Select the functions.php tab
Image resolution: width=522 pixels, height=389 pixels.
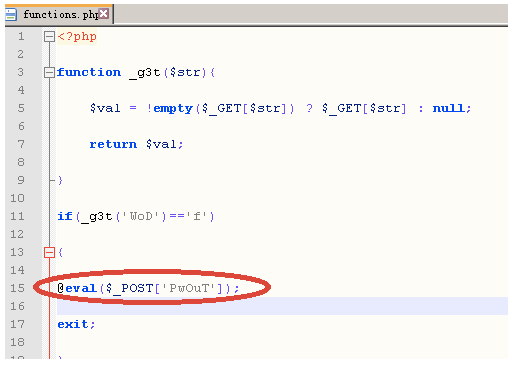click(x=59, y=14)
